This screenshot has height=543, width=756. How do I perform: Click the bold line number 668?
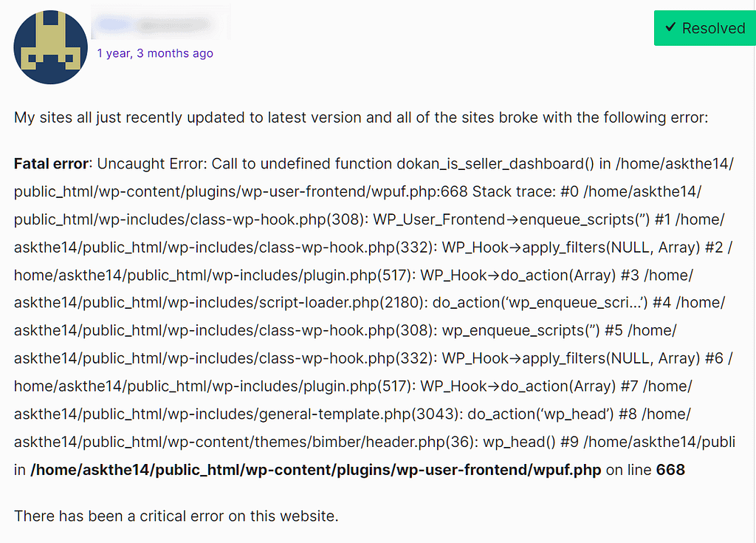670,469
